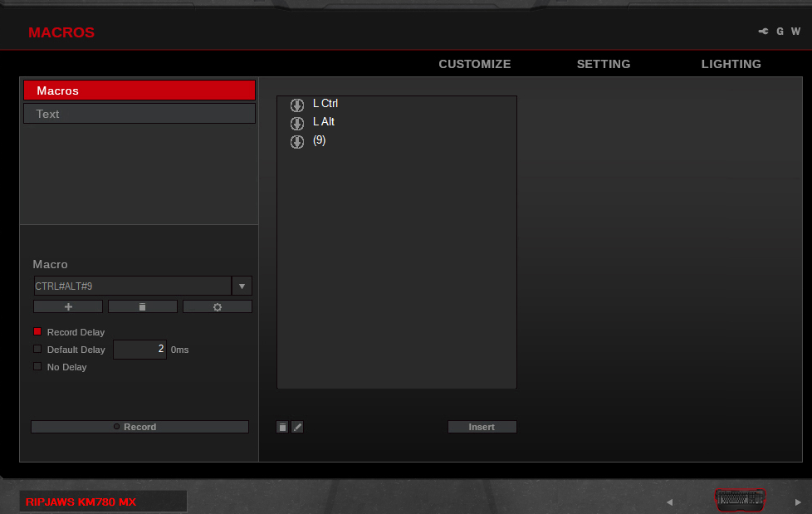The height and width of the screenshot is (514, 812).
Task: Edit macro step with pencil icon
Action: [297, 427]
